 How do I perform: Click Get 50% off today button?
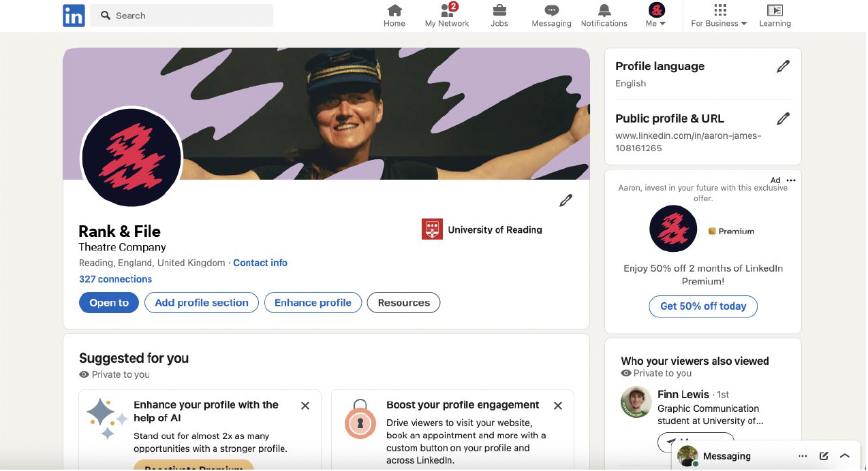tap(703, 306)
